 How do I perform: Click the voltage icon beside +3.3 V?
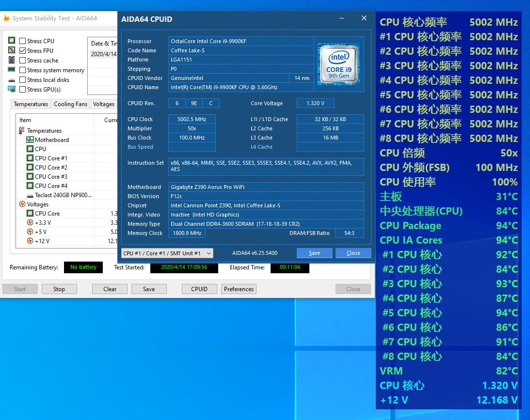pyautogui.click(x=30, y=222)
